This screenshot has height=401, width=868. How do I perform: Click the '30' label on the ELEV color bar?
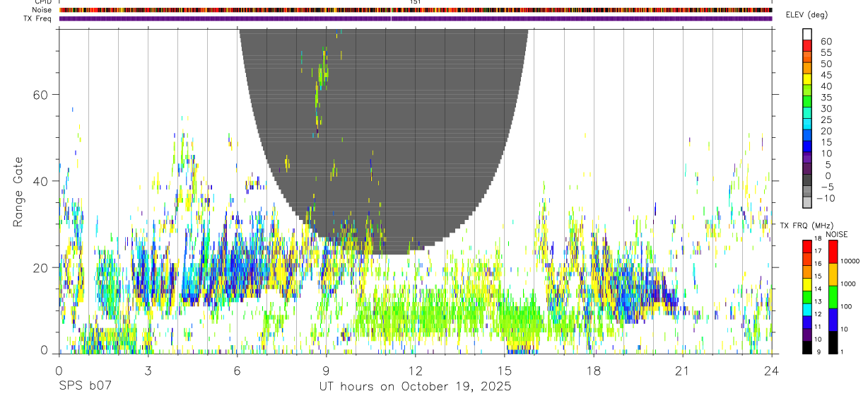pos(826,109)
